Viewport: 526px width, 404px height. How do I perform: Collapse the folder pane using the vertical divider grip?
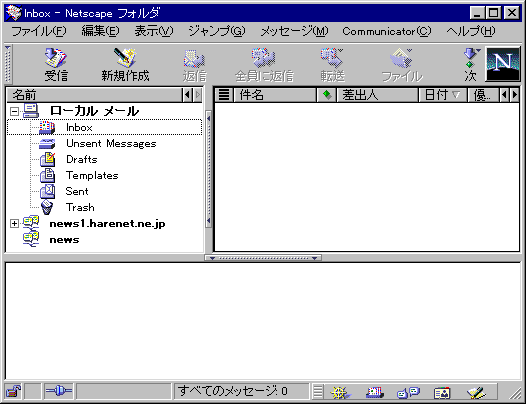[x=208, y=169]
